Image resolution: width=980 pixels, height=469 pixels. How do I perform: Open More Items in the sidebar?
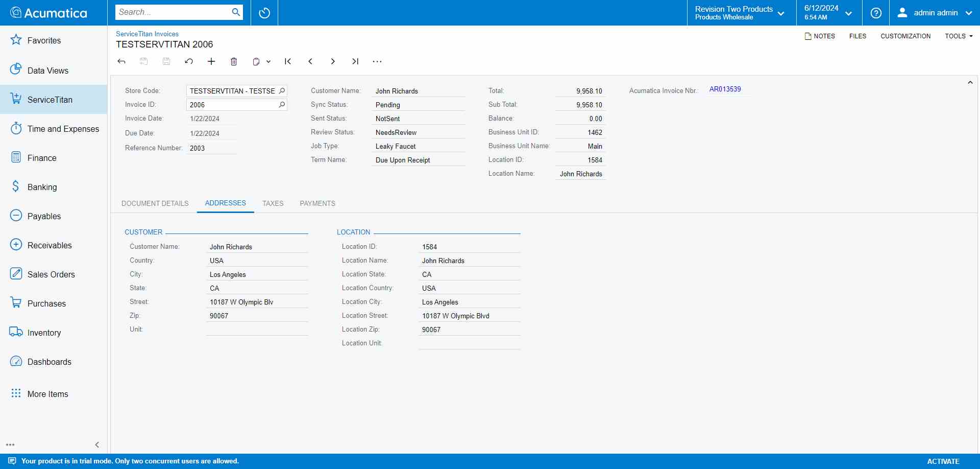coord(54,394)
